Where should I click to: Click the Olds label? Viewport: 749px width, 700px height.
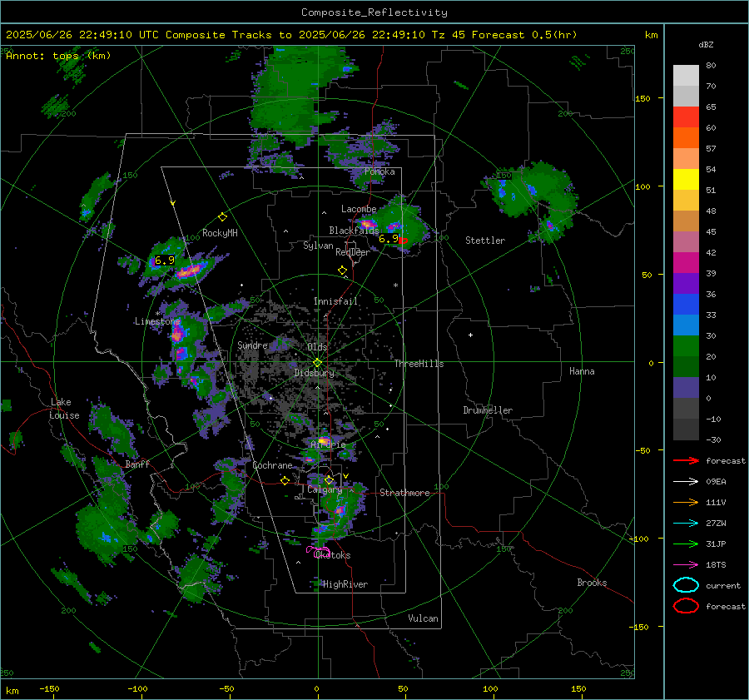coord(317,347)
